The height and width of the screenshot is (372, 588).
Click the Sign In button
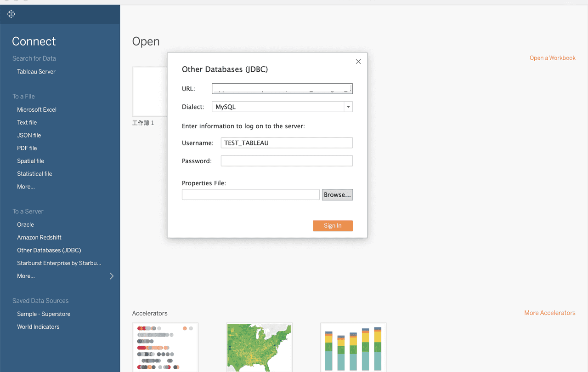333,225
